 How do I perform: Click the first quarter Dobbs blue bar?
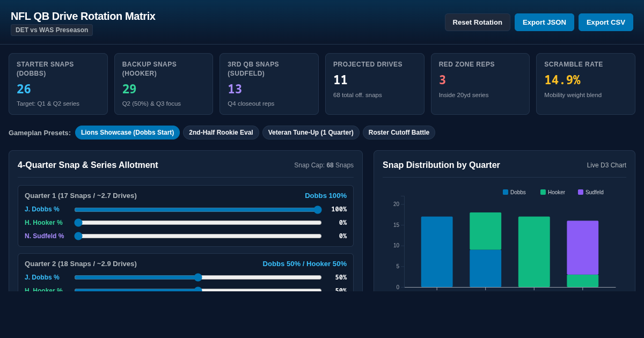[437, 252]
